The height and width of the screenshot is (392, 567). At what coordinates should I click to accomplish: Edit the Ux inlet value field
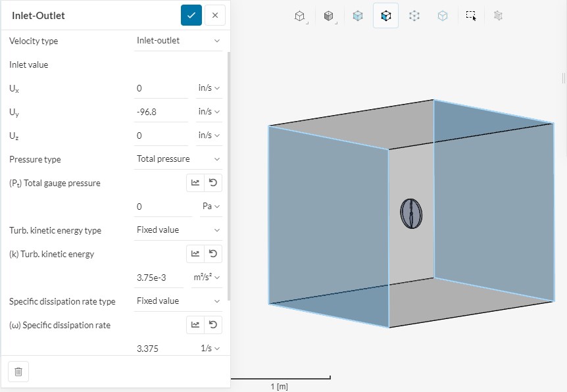click(161, 88)
